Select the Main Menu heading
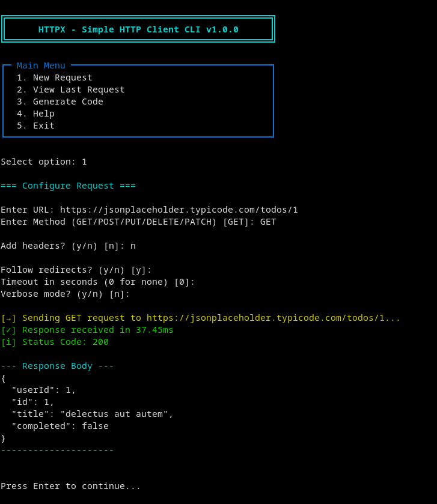This screenshot has height=504, width=437. pos(41,65)
